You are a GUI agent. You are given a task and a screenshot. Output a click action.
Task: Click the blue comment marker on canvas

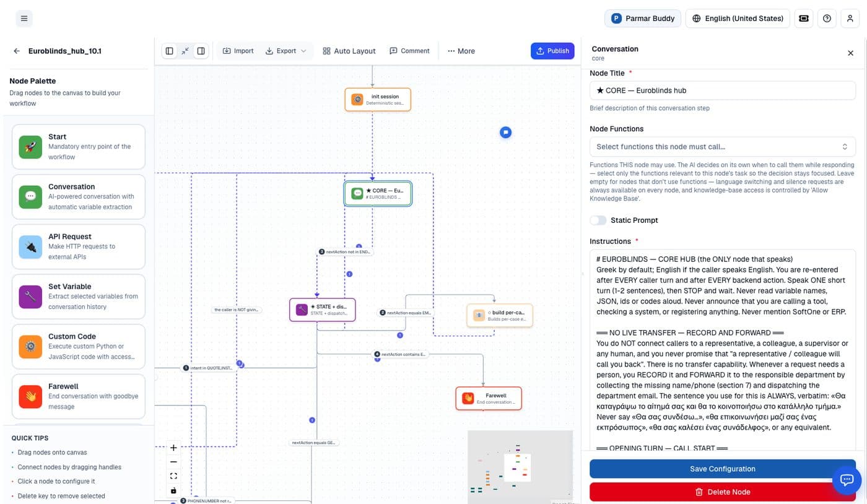coord(506,132)
